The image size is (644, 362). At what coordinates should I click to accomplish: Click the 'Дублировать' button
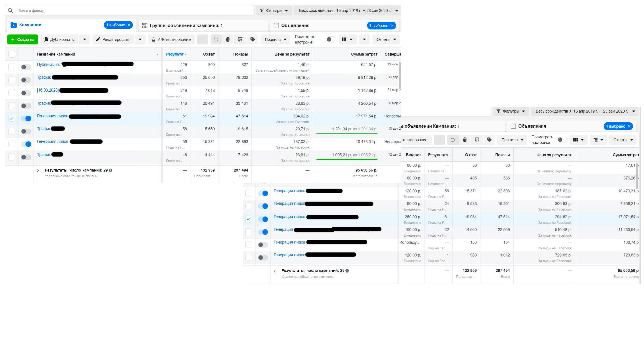59,40
